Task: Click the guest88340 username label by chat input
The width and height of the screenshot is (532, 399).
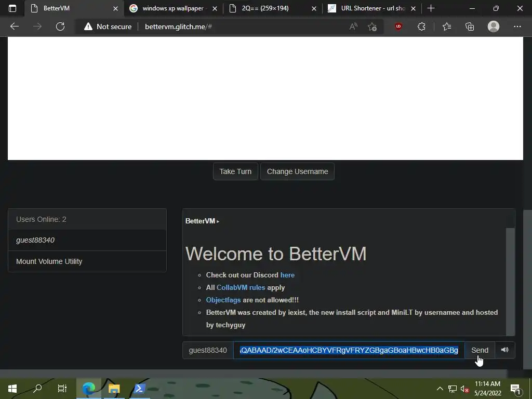Action: click(208, 350)
